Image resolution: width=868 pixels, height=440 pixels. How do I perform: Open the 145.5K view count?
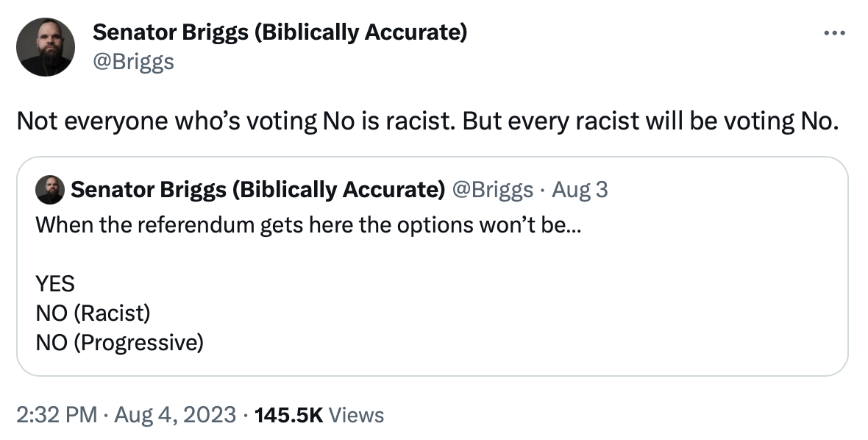[x=288, y=414]
